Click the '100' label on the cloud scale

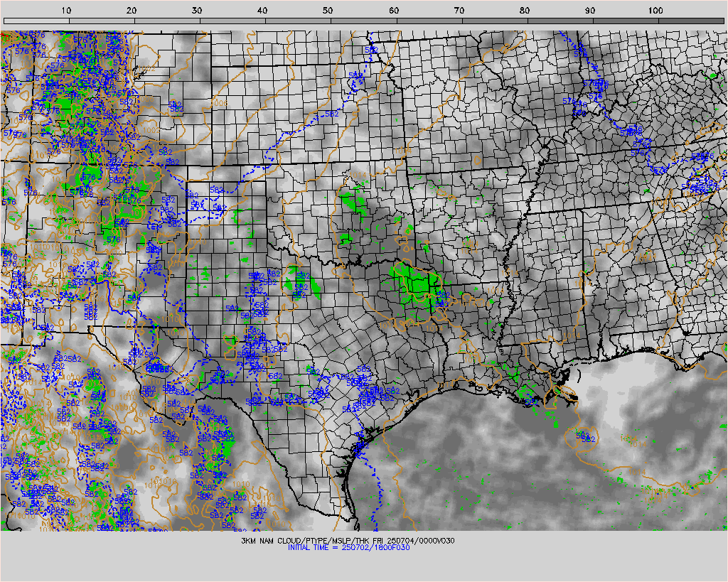tap(655, 11)
